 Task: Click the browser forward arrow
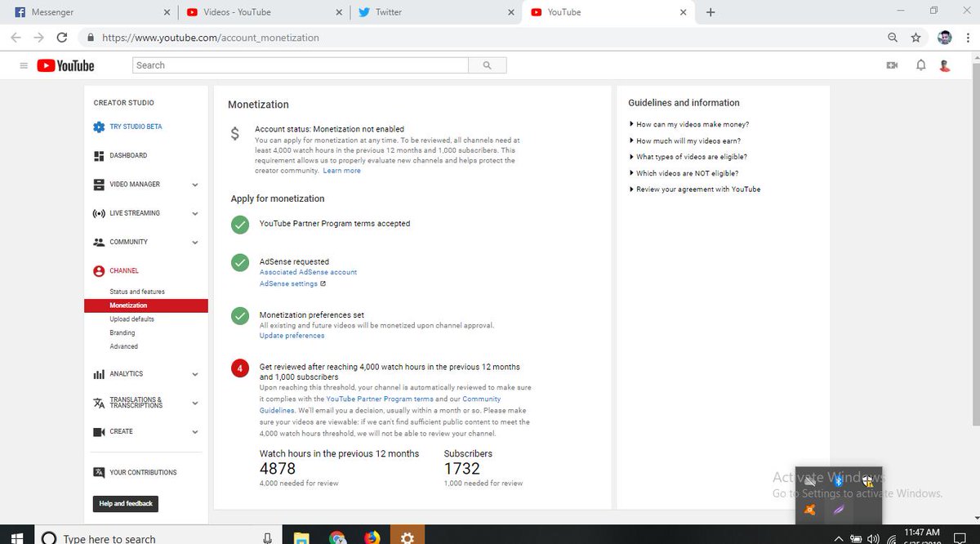coord(38,38)
